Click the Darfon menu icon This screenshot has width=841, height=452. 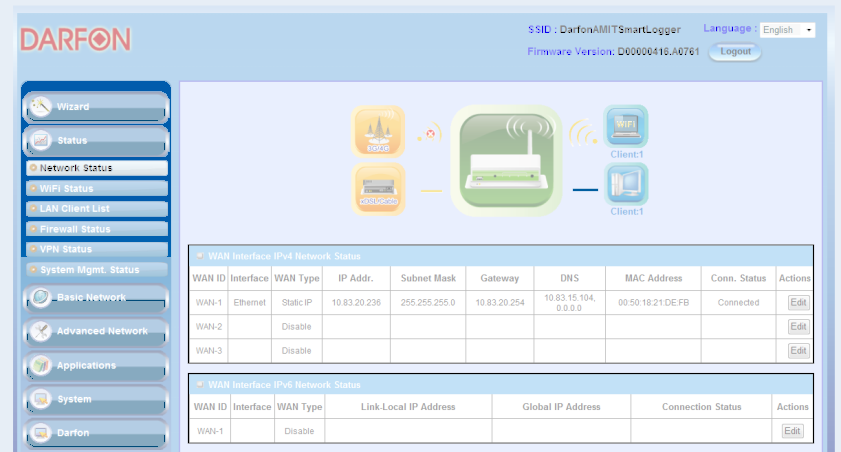pos(41,432)
